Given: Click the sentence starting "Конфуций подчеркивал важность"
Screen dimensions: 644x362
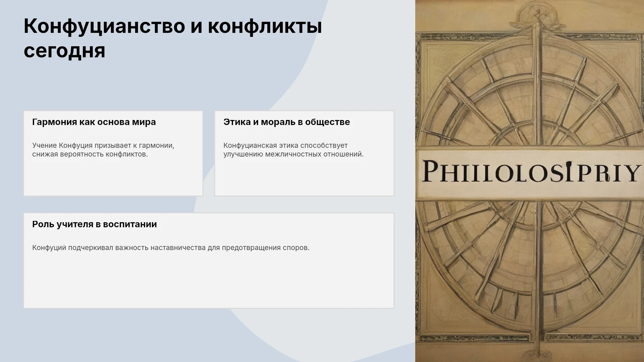Looking at the screenshot, I should tap(171, 248).
